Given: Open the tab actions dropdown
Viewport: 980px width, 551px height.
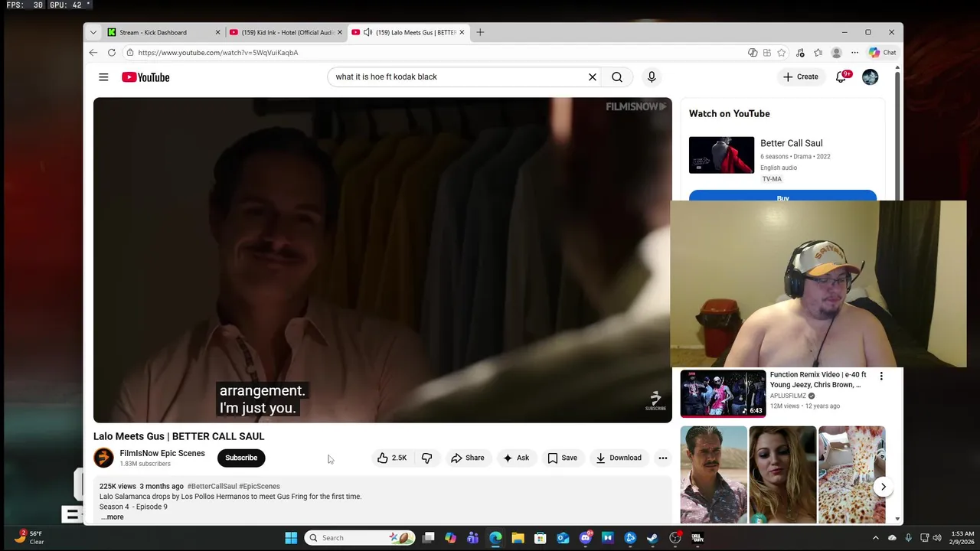Looking at the screenshot, I should pyautogui.click(x=93, y=32).
